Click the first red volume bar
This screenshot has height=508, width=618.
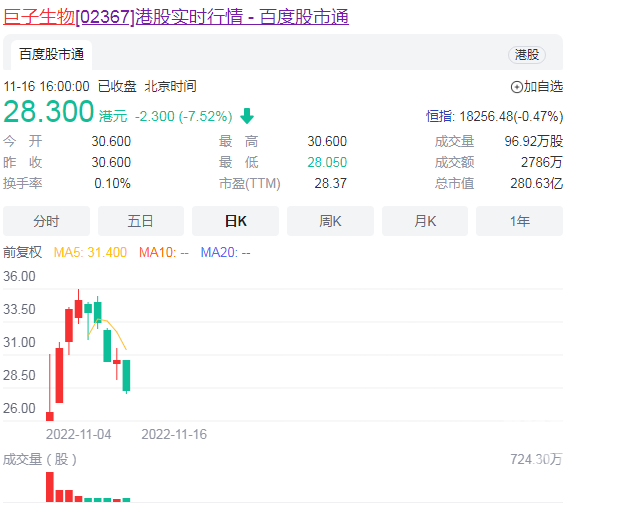point(49,486)
